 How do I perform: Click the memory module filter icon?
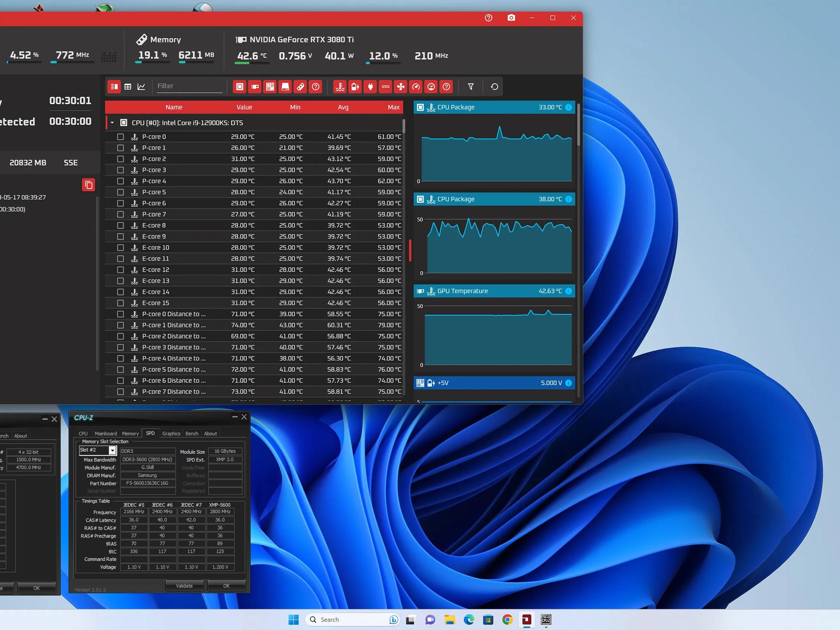300,87
